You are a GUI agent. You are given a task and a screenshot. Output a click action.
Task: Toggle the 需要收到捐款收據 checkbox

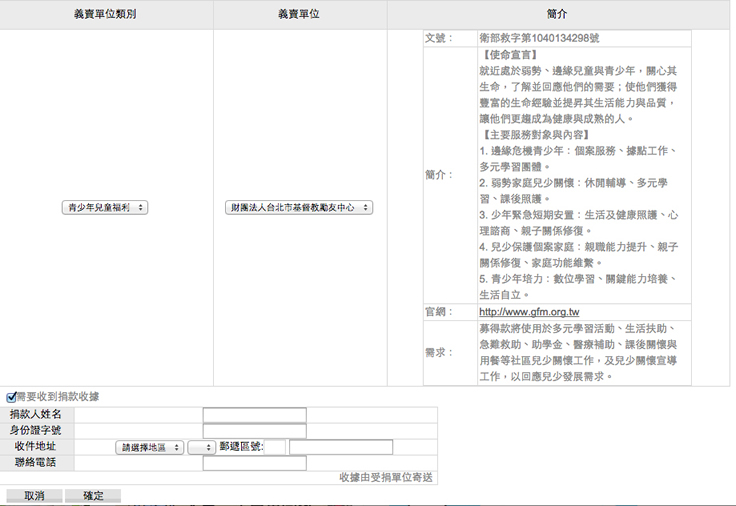coord(12,397)
